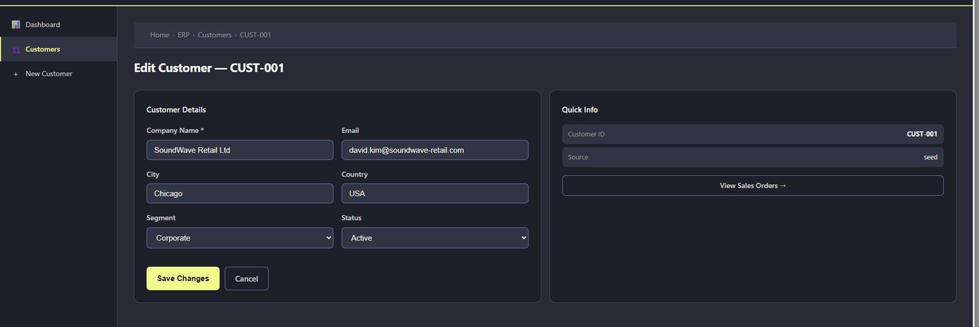Click the Email field label
The image size is (980, 327).
pyautogui.click(x=350, y=131)
